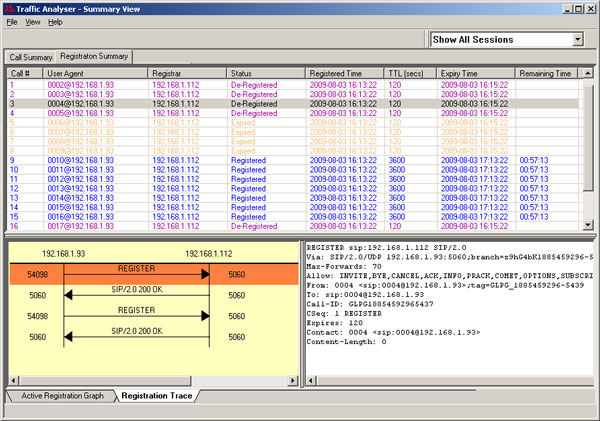Image resolution: width=600 pixels, height=421 pixels.
Task: Select registered entry 0013@192.168.1.93
Action: pyautogui.click(x=293, y=188)
